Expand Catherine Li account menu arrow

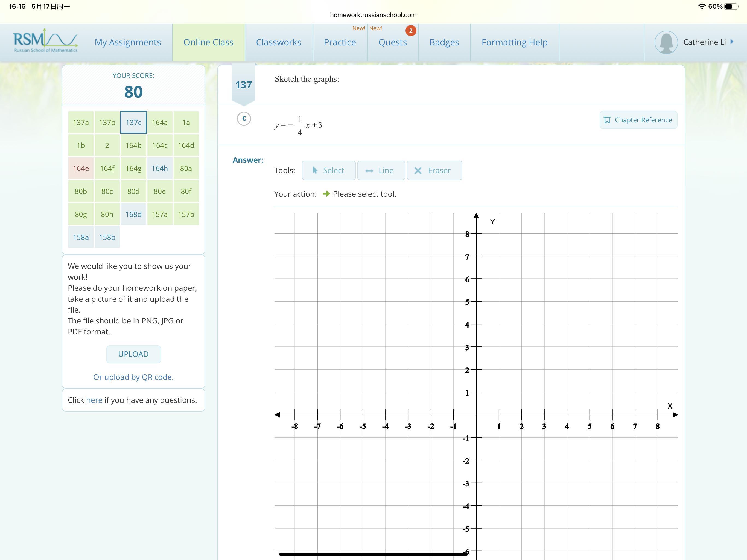(732, 42)
